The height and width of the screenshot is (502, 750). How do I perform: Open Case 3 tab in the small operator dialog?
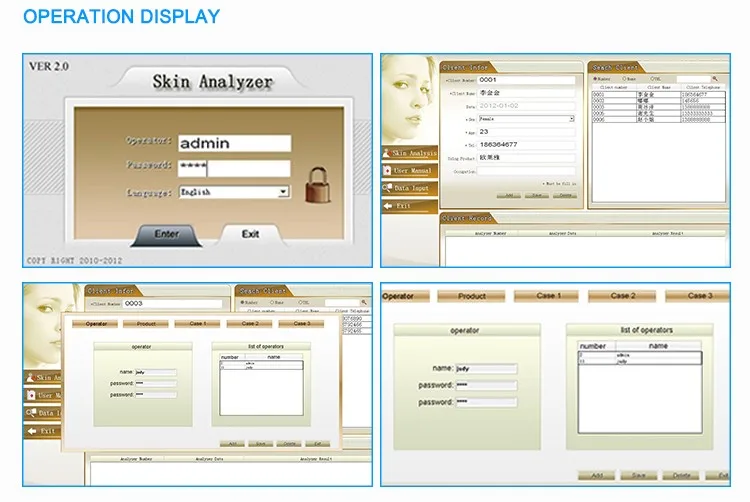coord(301,324)
